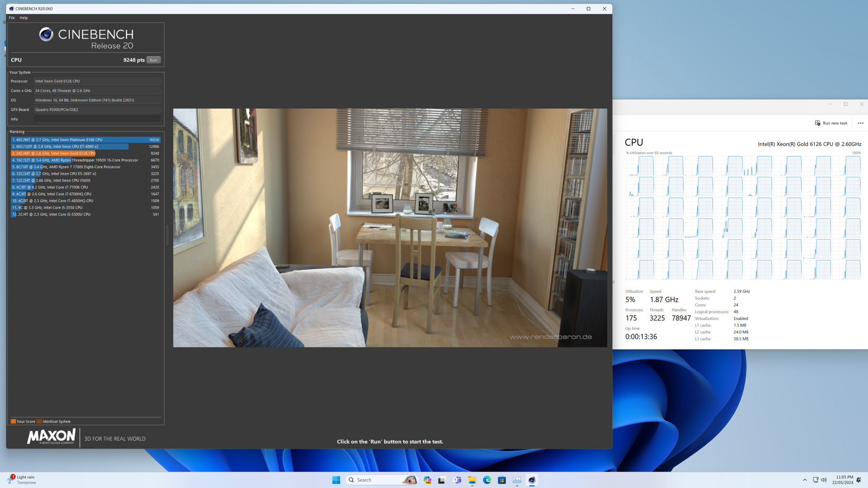Open Copilot preview from taskbar
This screenshot has height=488, width=868.
click(x=427, y=480)
